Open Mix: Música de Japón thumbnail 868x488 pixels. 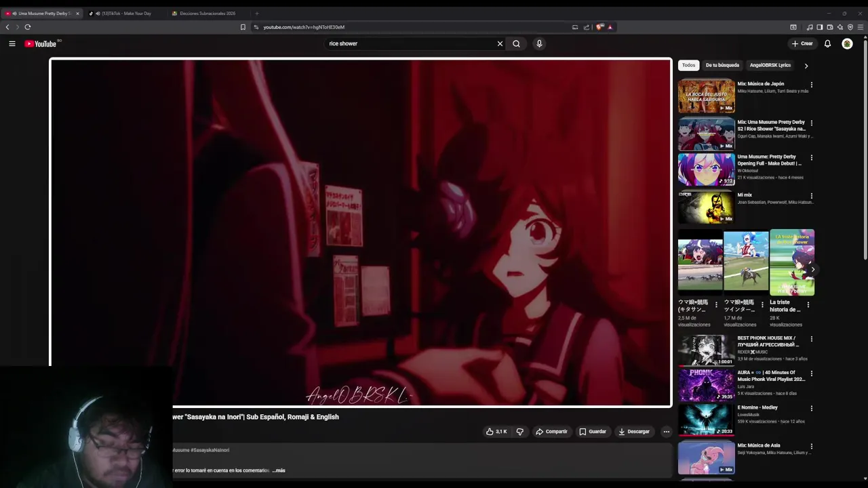(x=706, y=96)
